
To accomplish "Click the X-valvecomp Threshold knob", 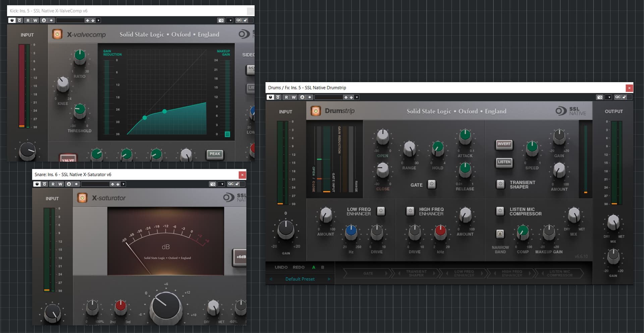I will click(80, 111).
